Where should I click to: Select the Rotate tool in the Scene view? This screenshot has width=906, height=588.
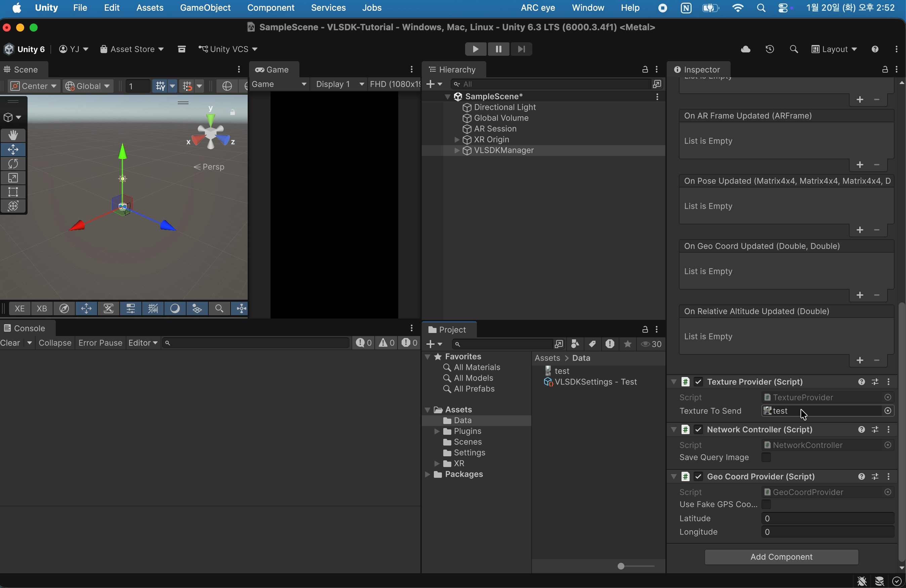coord(13,164)
